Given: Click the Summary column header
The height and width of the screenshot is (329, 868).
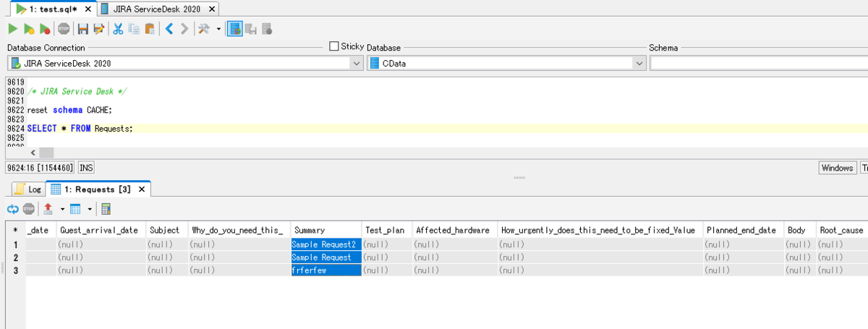Looking at the screenshot, I should click(325, 230).
